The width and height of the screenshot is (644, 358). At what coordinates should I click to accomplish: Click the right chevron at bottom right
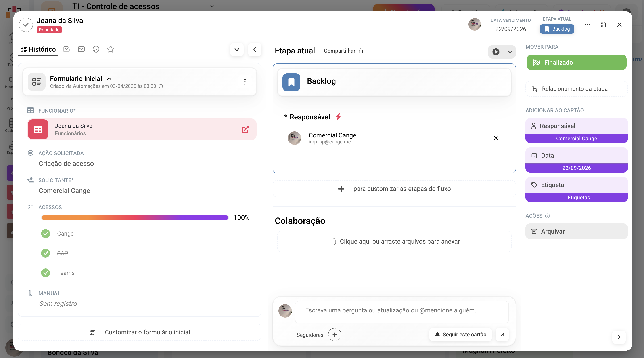(619, 337)
